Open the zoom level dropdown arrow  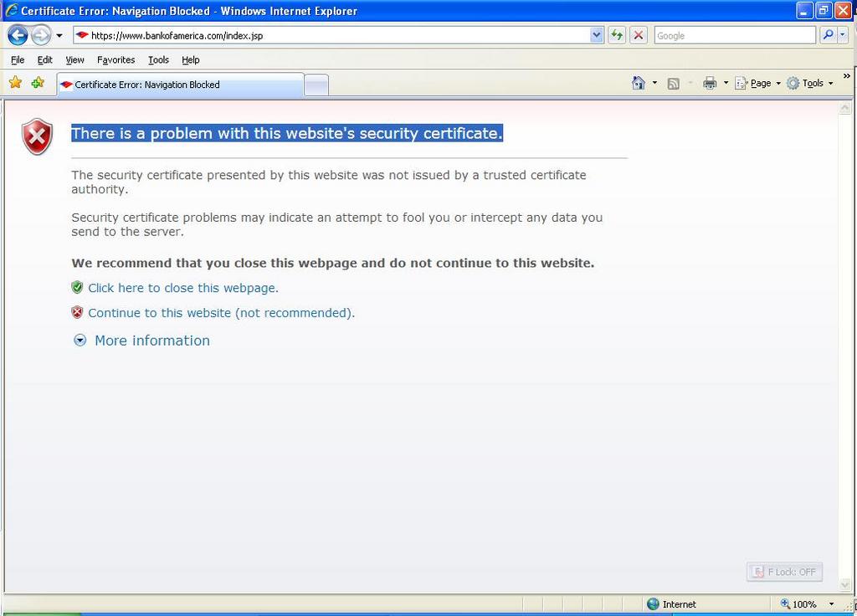(x=831, y=604)
